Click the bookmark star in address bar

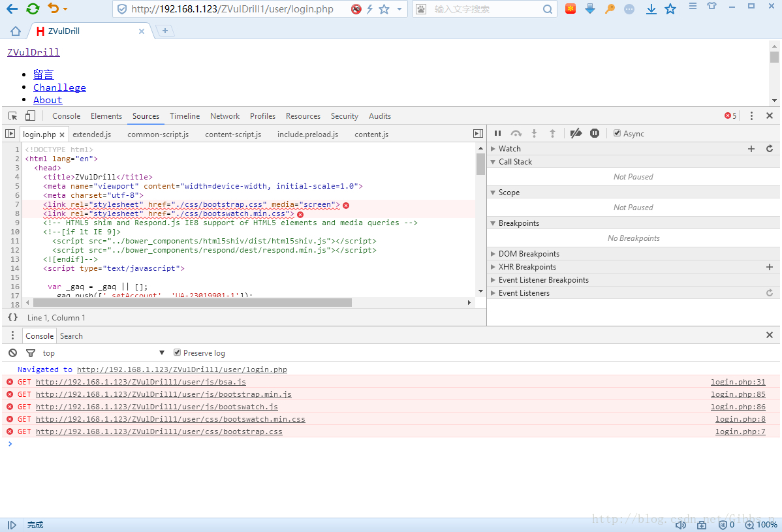pyautogui.click(x=384, y=9)
